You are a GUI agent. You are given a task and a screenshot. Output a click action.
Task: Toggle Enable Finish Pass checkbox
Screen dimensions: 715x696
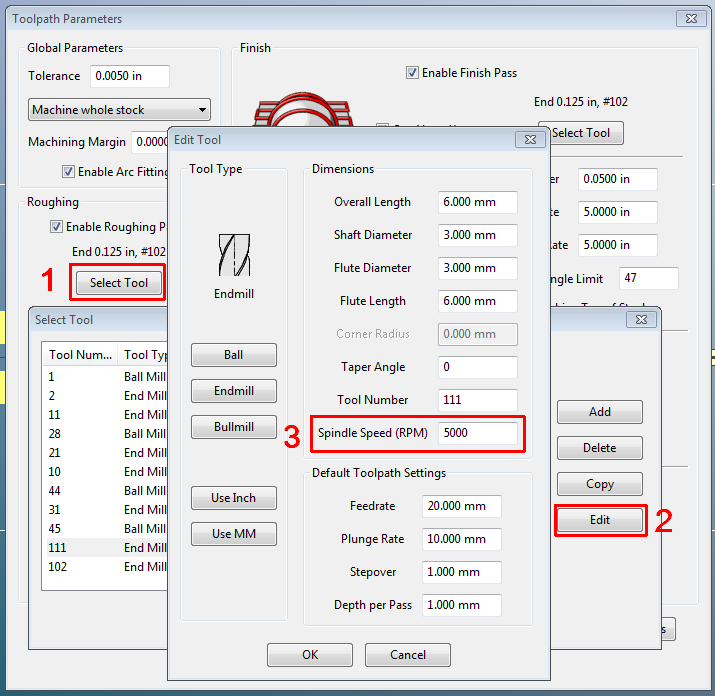(412, 73)
